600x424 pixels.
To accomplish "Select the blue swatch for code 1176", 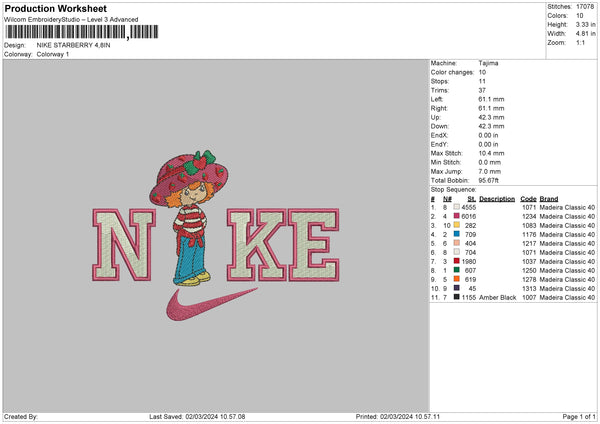I will [x=457, y=234].
